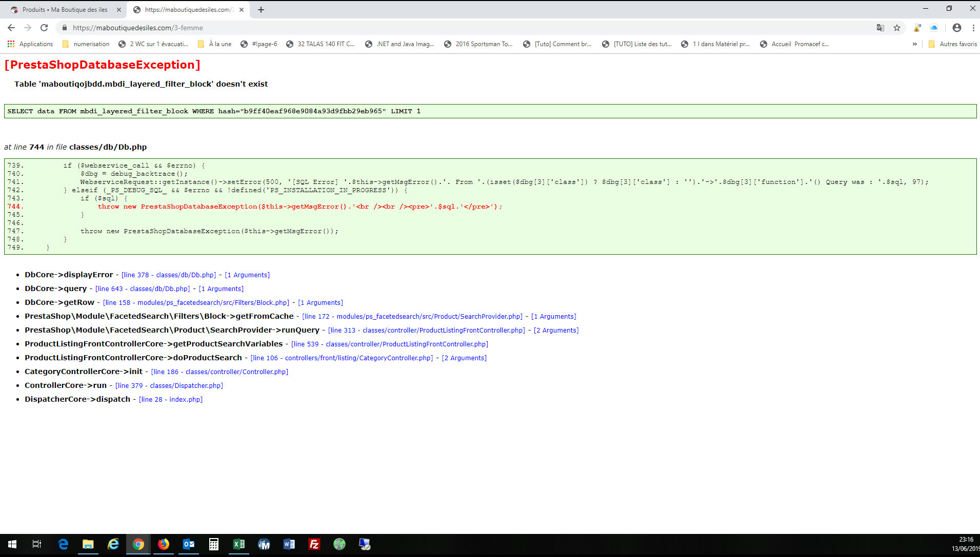
Task: Open the new tab plus button
Action: coord(261,10)
